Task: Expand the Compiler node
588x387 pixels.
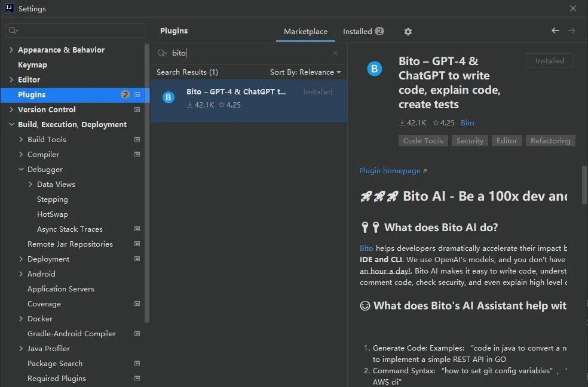Action: click(x=21, y=154)
